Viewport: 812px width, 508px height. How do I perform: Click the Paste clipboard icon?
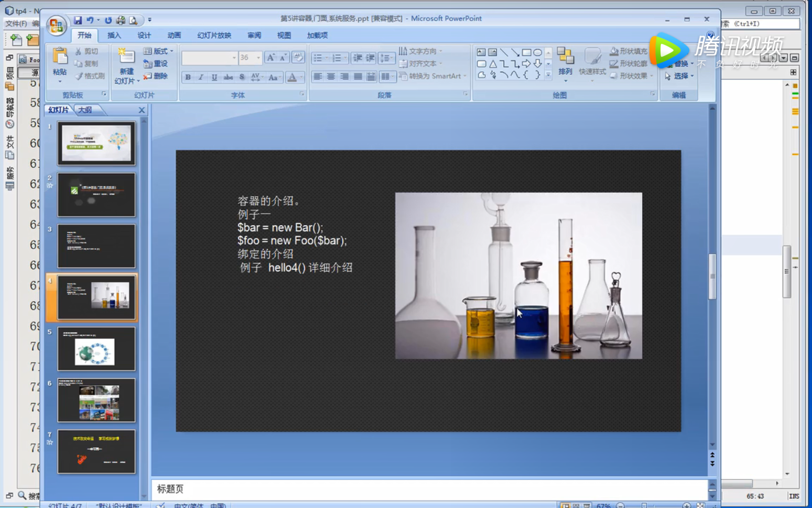click(60, 57)
